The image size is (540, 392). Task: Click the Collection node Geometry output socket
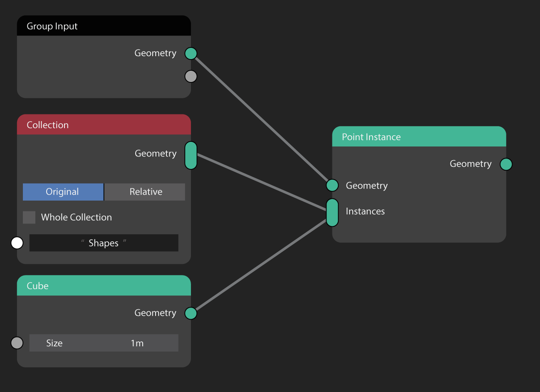click(191, 155)
